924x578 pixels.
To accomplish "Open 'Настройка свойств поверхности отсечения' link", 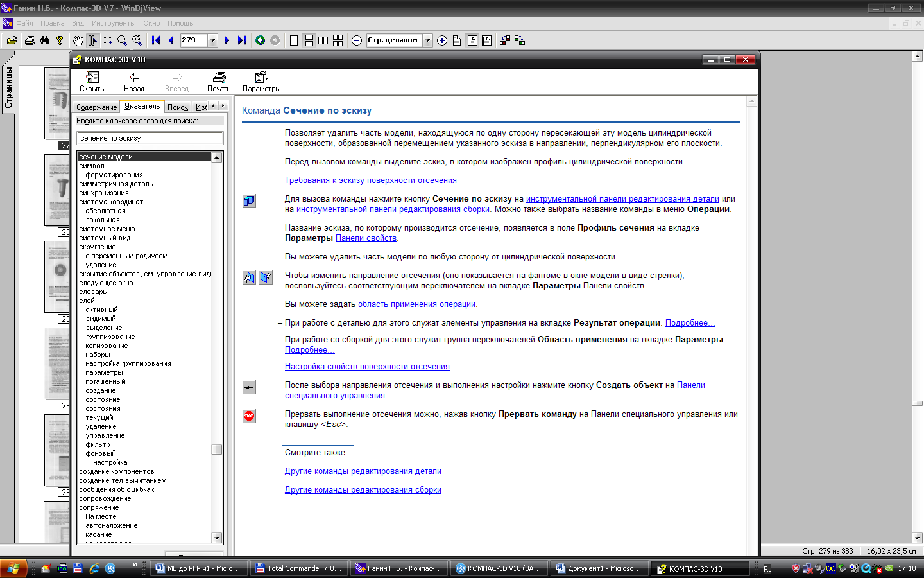I will coord(367,367).
